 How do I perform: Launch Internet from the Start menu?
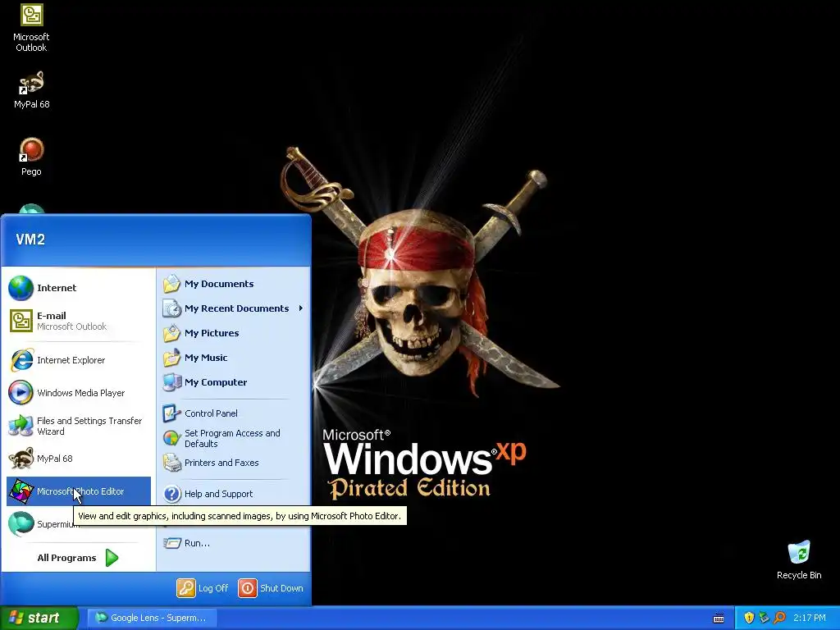tap(78, 288)
